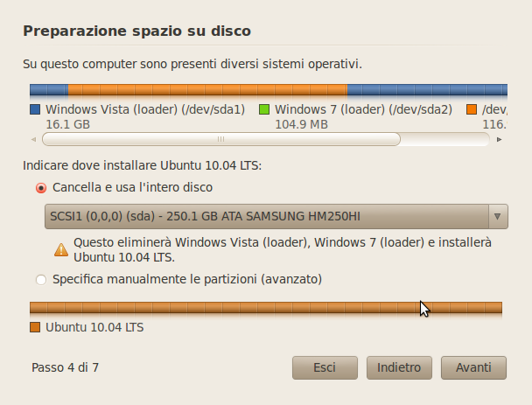Click the orange segment of current partition bar
Screen dimensions: 532x405
[x=207, y=90]
